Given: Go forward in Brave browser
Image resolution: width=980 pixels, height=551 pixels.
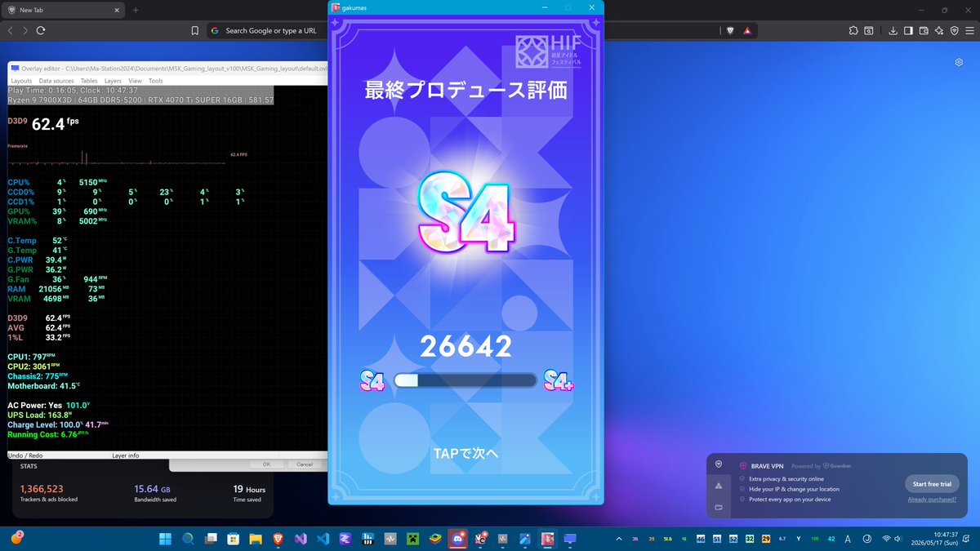Looking at the screenshot, I should click(24, 30).
